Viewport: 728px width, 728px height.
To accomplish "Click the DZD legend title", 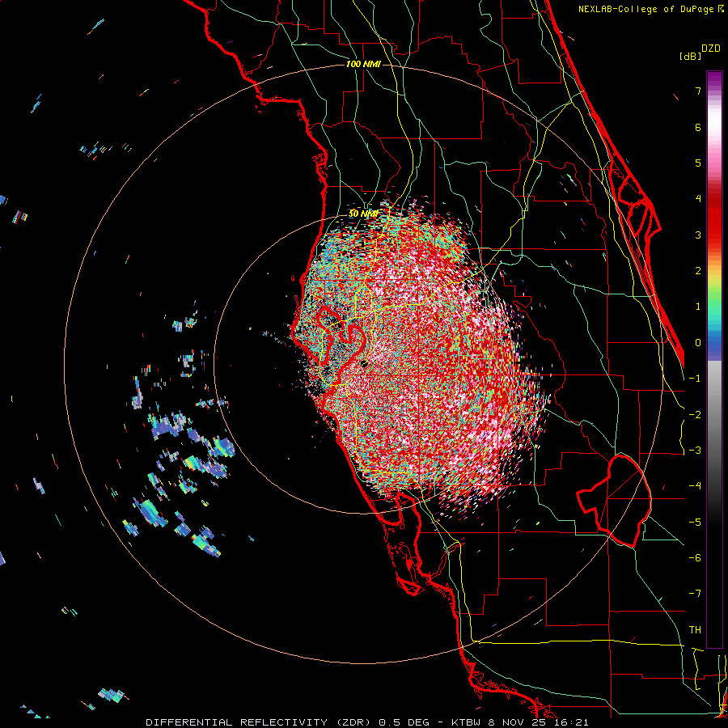I will [x=711, y=49].
